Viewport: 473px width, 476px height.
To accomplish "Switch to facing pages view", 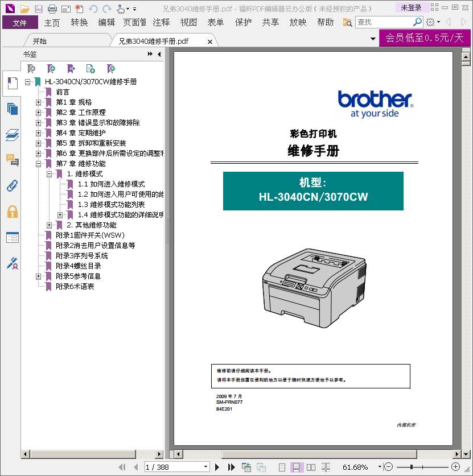I will pos(311,467).
